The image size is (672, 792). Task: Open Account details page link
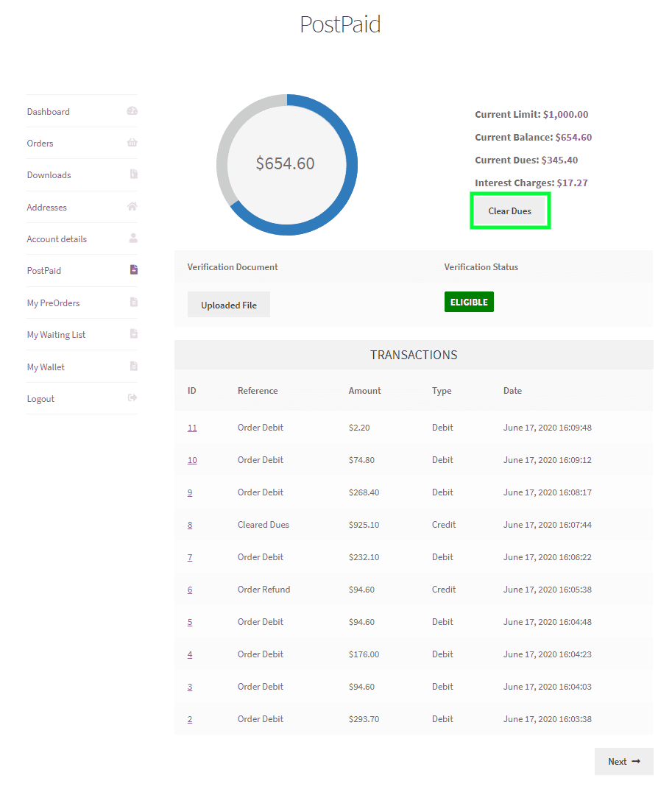tap(57, 239)
